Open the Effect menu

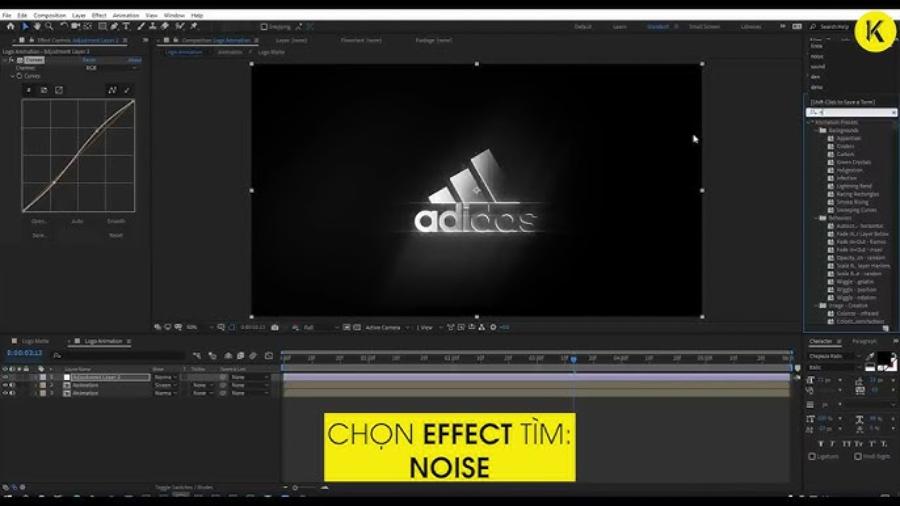coord(99,15)
